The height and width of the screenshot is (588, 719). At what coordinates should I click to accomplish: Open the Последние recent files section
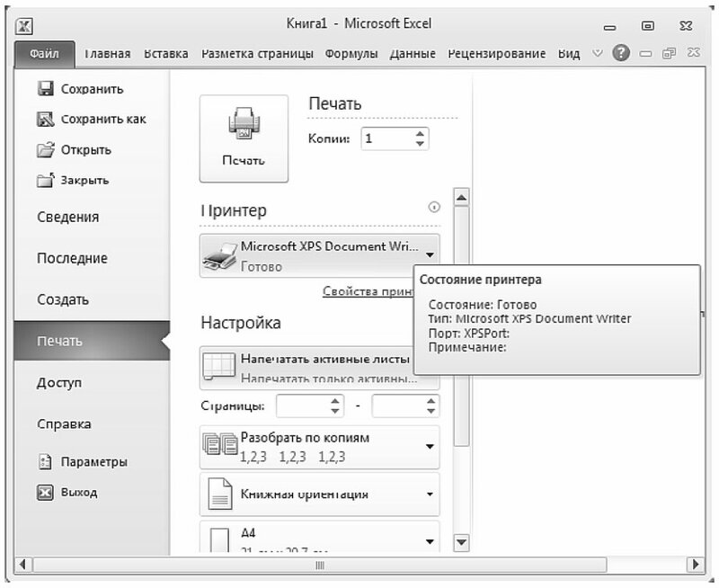click(72, 258)
